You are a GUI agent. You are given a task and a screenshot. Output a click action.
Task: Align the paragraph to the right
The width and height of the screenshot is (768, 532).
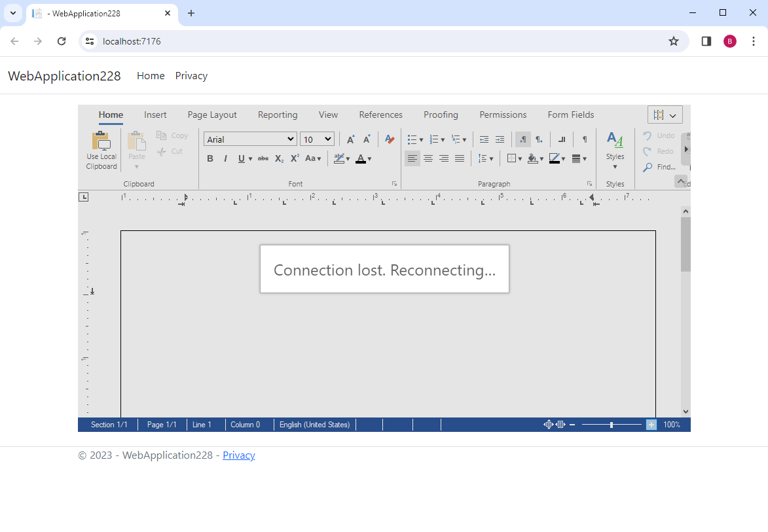(x=444, y=158)
